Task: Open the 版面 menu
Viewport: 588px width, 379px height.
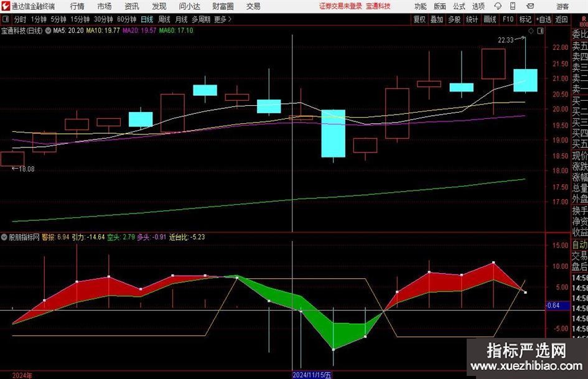Action: [439, 6]
